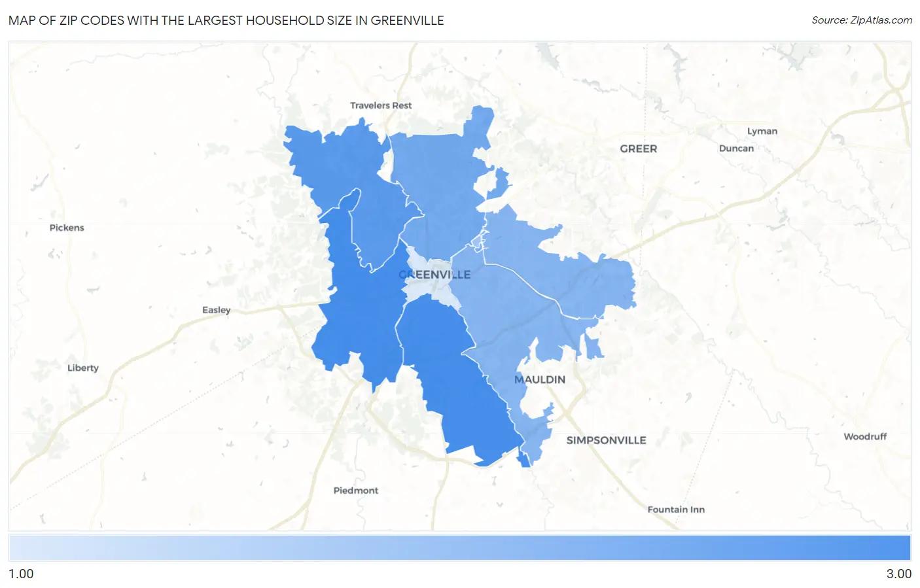The width and height of the screenshot is (920, 588).
Task: Click the SIMPSONVILLE city label
Action: coord(606,440)
